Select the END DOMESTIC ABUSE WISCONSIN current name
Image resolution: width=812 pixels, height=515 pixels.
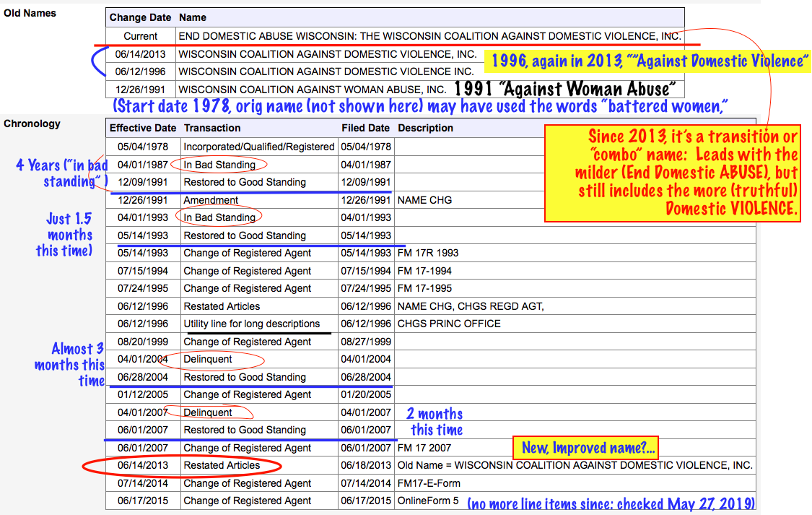[x=429, y=36]
